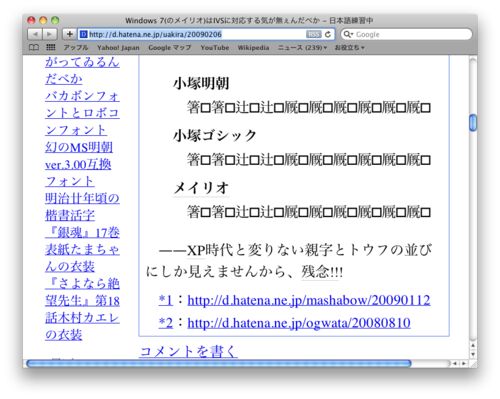Screen dimensions: 500x399
Task: Click the 残念!!! text
Action: pos(322,272)
